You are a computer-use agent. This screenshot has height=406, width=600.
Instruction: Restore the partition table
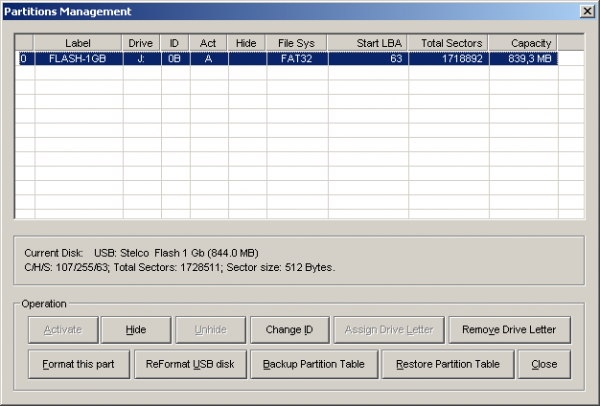point(448,364)
